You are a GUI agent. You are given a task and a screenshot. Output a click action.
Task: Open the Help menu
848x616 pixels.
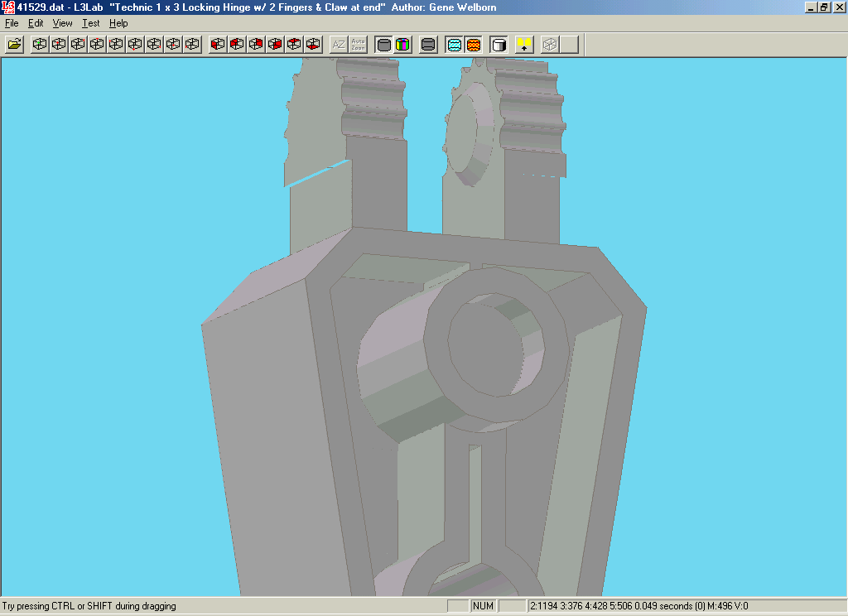(118, 23)
